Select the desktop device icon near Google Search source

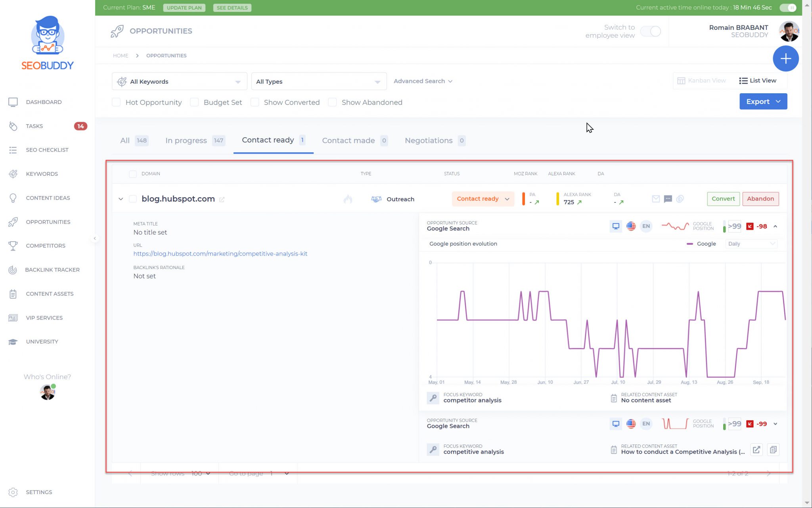tap(616, 226)
